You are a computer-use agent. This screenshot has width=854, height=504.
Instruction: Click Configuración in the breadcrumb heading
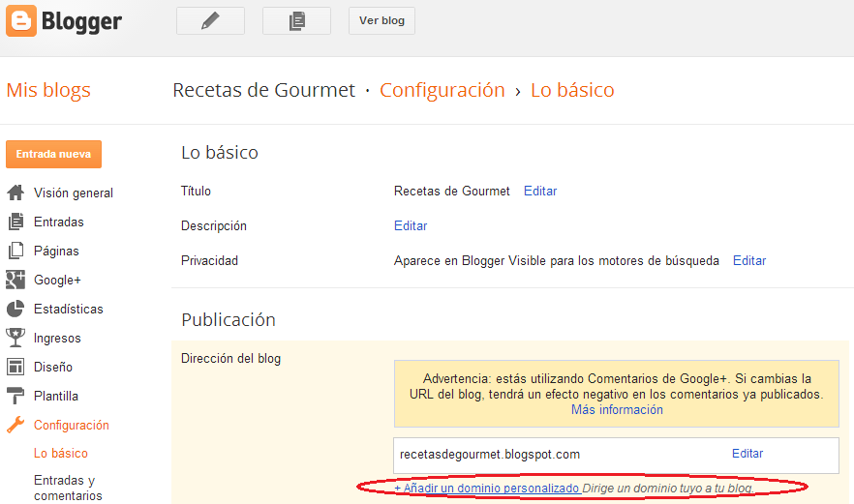[x=442, y=90]
